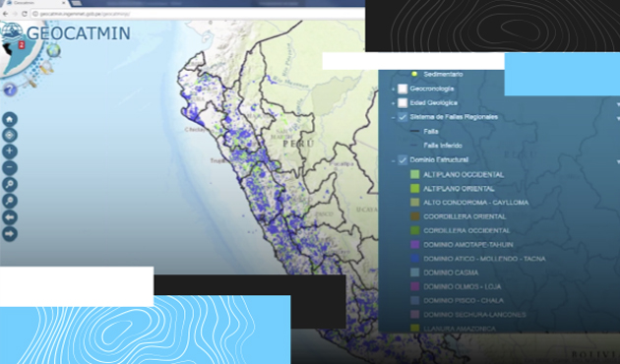Image resolution: width=620 pixels, height=364 pixels.
Task: Click the browser back arrow
Action: 6,14
